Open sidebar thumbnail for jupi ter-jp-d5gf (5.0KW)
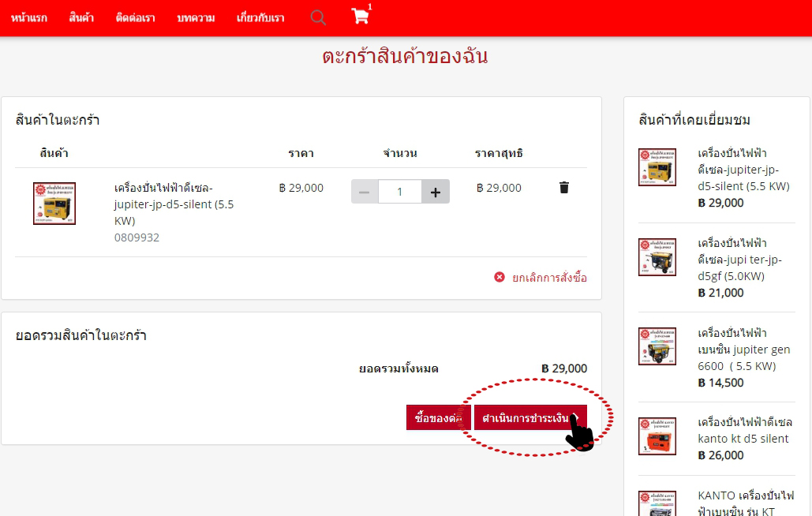812x516 pixels. [657, 257]
